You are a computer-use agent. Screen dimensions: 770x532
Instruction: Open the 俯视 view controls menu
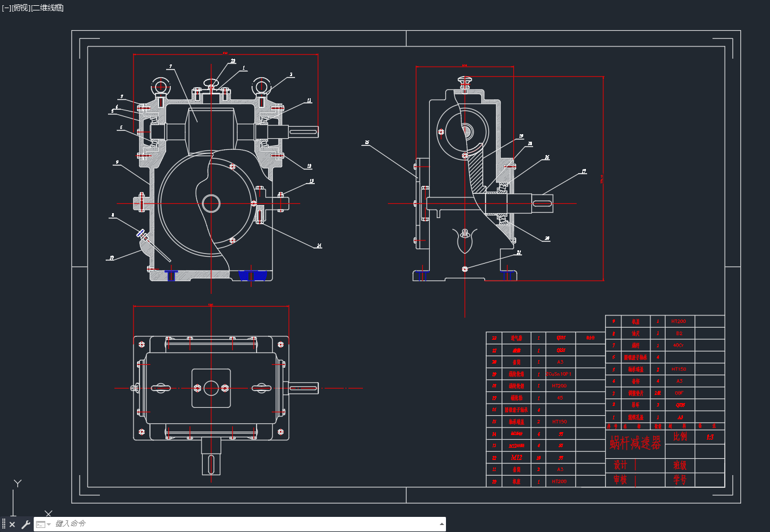coord(21,8)
